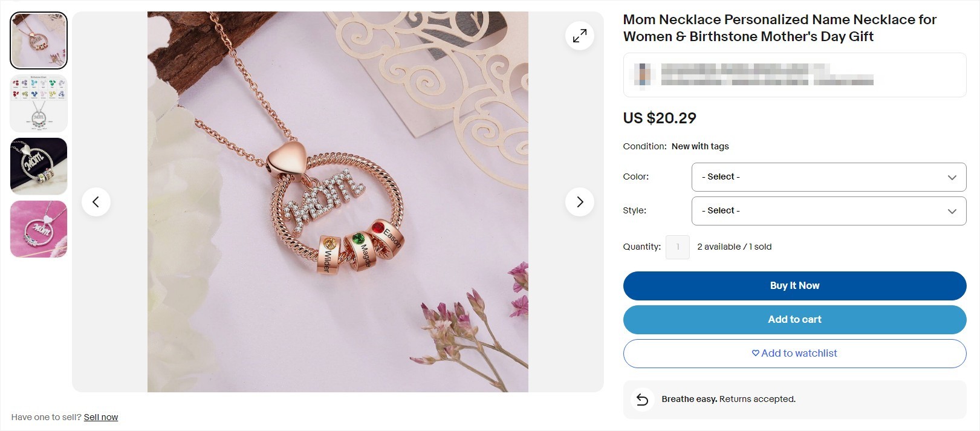Open the Sell now link
This screenshot has width=980, height=431.
101,416
